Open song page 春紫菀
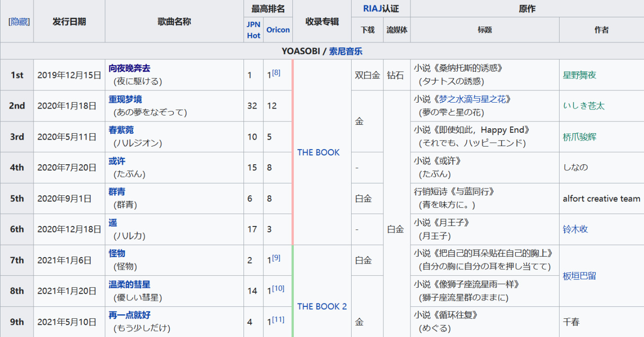 pyautogui.click(x=121, y=130)
